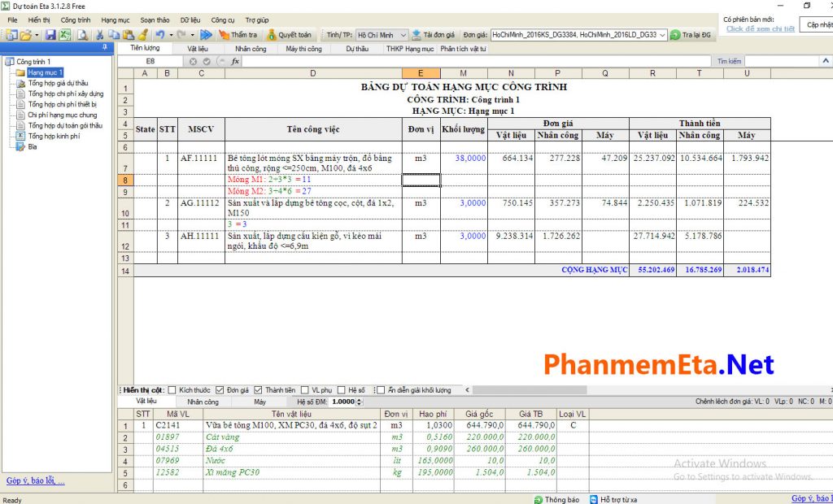Tick the Ẩn diễn giải khối lượng checkbox
This screenshot has width=833, height=504.
(381, 390)
